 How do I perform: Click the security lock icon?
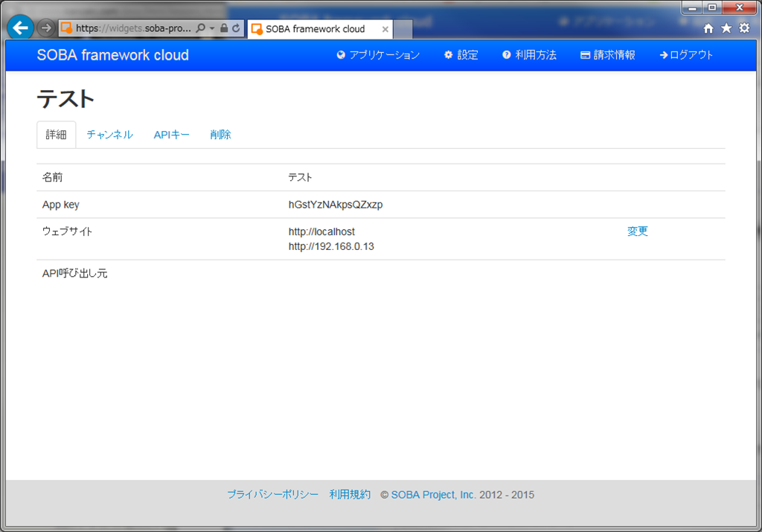(x=224, y=28)
